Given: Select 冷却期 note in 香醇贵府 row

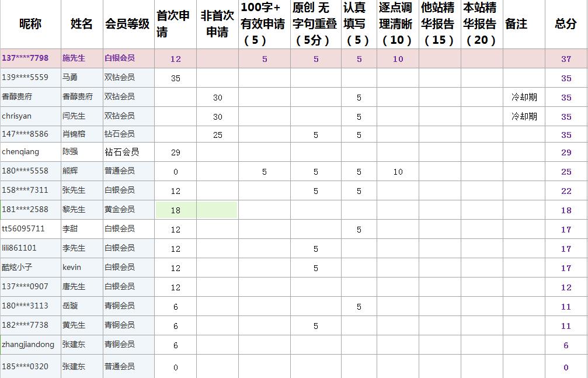Looking at the screenshot, I should coord(524,97).
